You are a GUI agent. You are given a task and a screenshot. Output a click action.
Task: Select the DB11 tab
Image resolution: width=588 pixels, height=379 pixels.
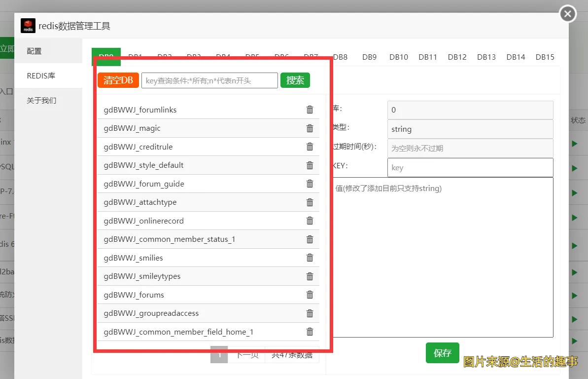tap(428, 57)
